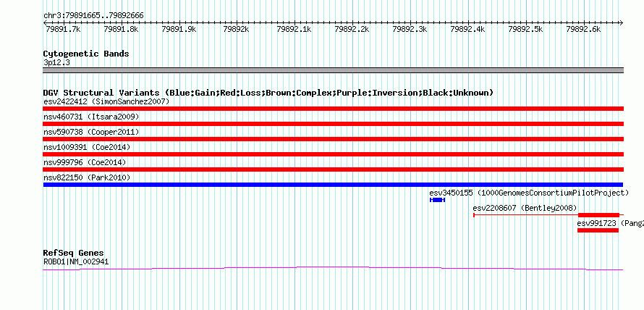Click the esv2208607 Bentley2008 label
Viewport: 644px width, 310px height.
point(525,208)
